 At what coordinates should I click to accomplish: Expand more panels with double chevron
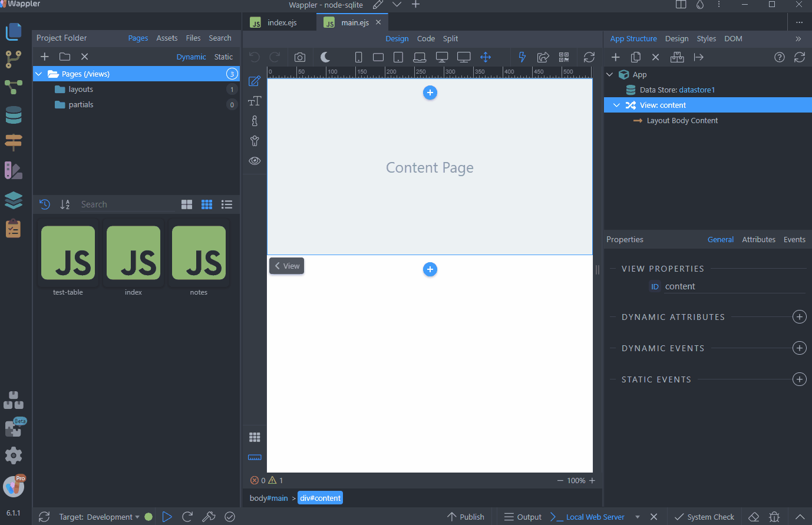tap(798, 39)
